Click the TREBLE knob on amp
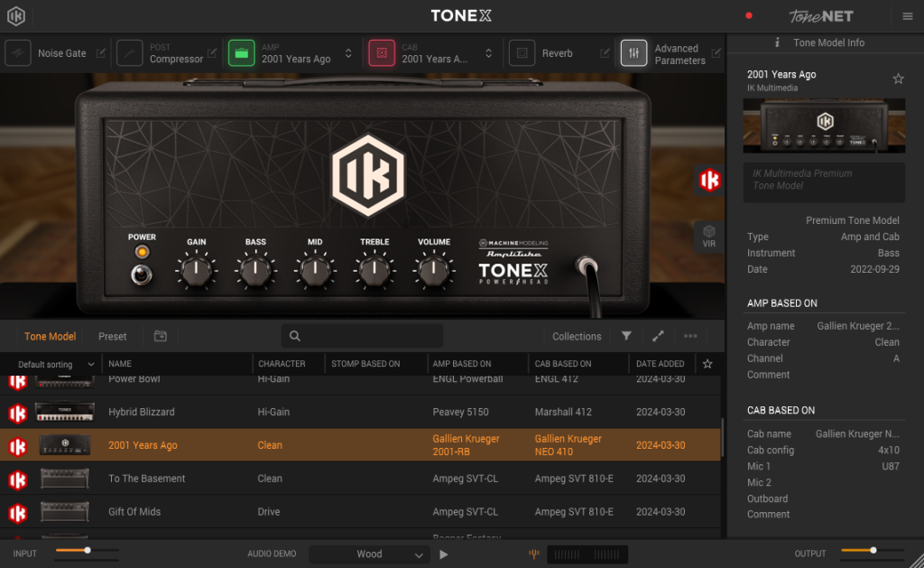The image size is (924, 568). [374, 270]
